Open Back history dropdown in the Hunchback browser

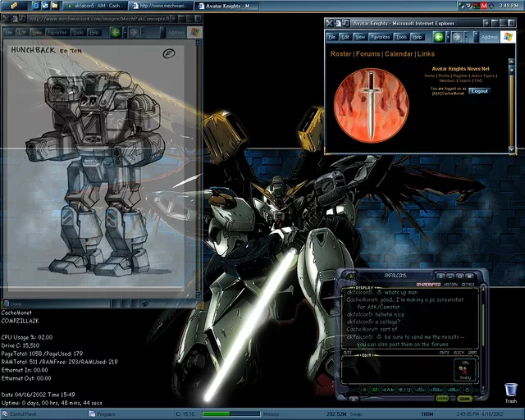[124, 33]
